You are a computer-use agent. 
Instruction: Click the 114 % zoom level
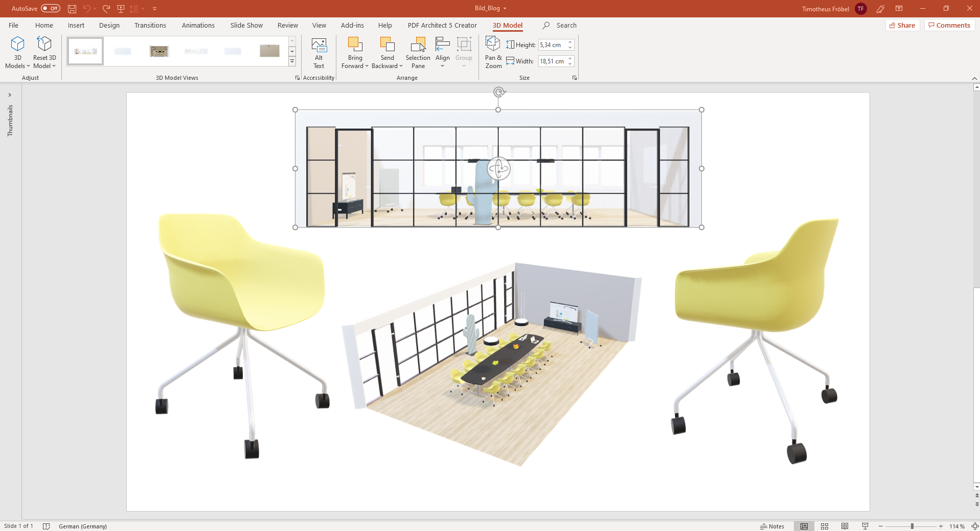click(x=957, y=526)
